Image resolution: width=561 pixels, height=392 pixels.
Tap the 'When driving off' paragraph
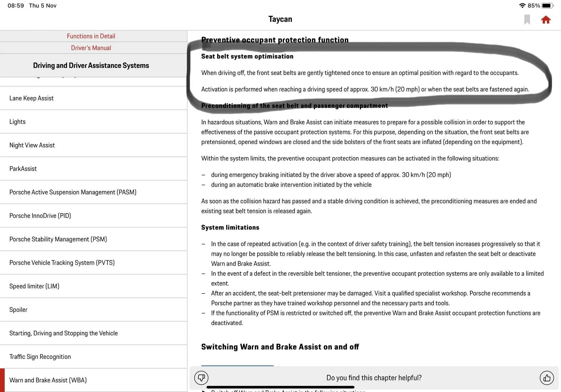point(360,73)
